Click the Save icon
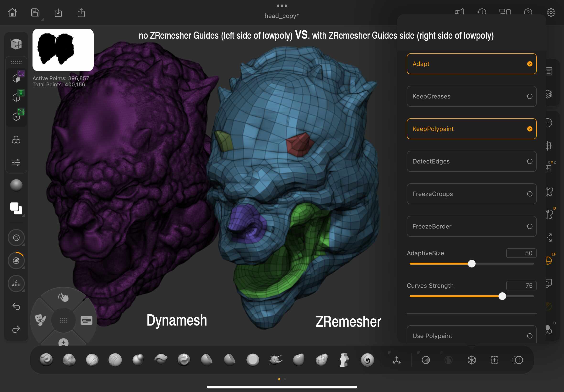Image resolution: width=564 pixels, height=392 pixels. pyautogui.click(x=35, y=12)
